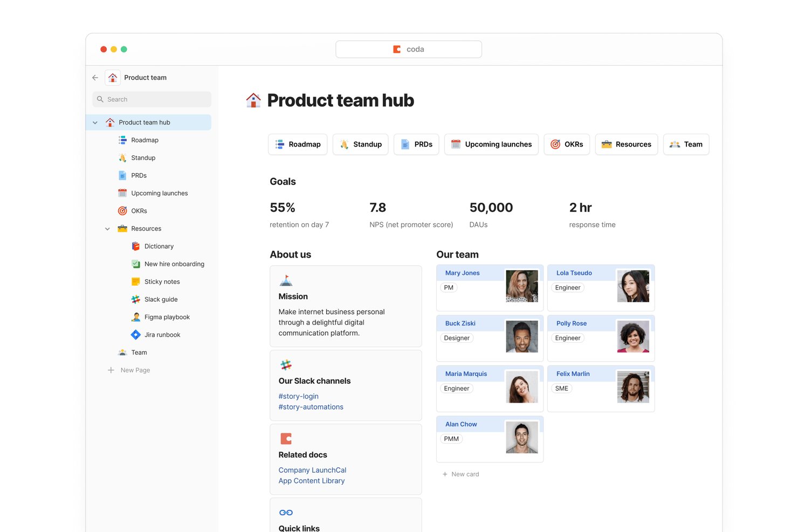This screenshot has width=798, height=532.
Task: Select the Product team hub page in sidebar
Action: pos(148,122)
